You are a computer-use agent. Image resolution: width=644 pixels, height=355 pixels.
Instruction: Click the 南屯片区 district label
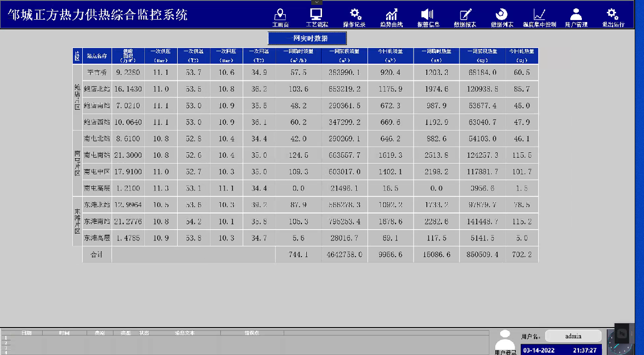(x=77, y=164)
